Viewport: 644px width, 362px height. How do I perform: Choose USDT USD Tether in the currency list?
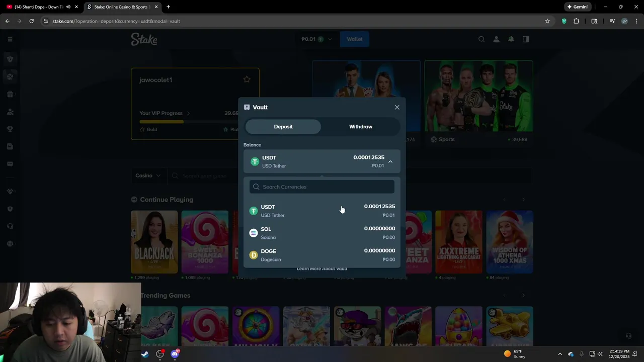(x=322, y=211)
